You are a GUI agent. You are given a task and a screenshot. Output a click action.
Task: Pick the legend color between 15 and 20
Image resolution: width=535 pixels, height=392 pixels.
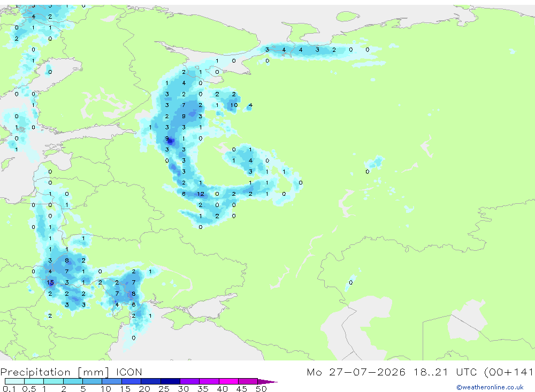pos(131,381)
